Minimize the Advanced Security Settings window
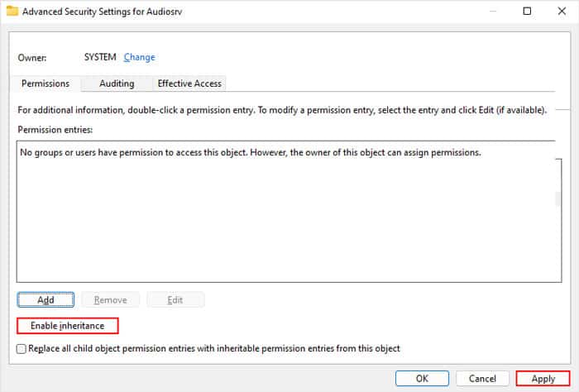579x392 pixels. [x=493, y=12]
